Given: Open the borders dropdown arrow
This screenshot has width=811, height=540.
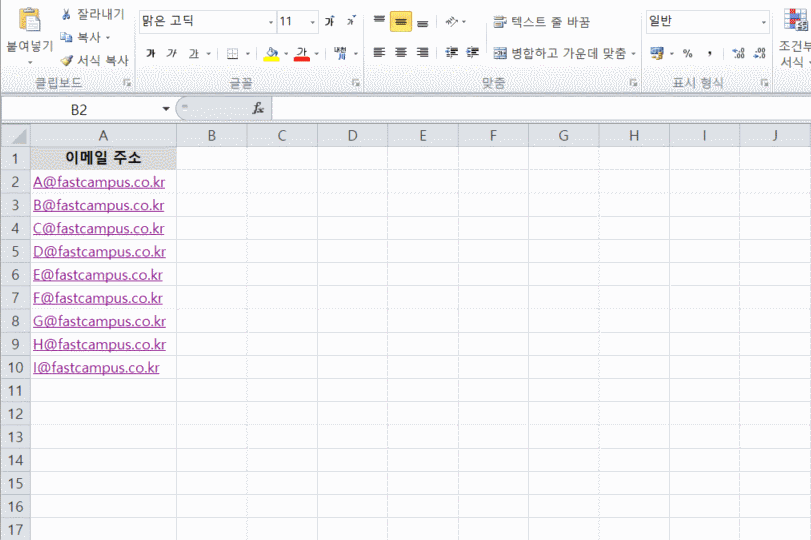Looking at the screenshot, I should click(x=248, y=53).
